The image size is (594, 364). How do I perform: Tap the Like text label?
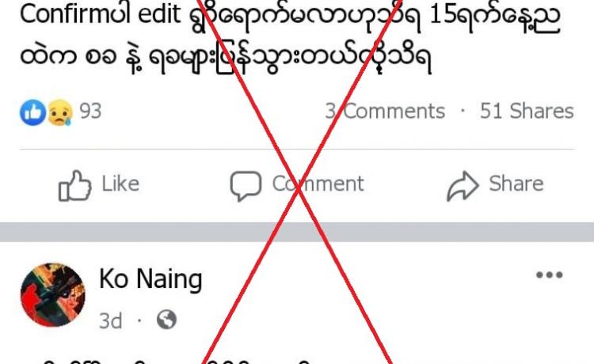[120, 184]
